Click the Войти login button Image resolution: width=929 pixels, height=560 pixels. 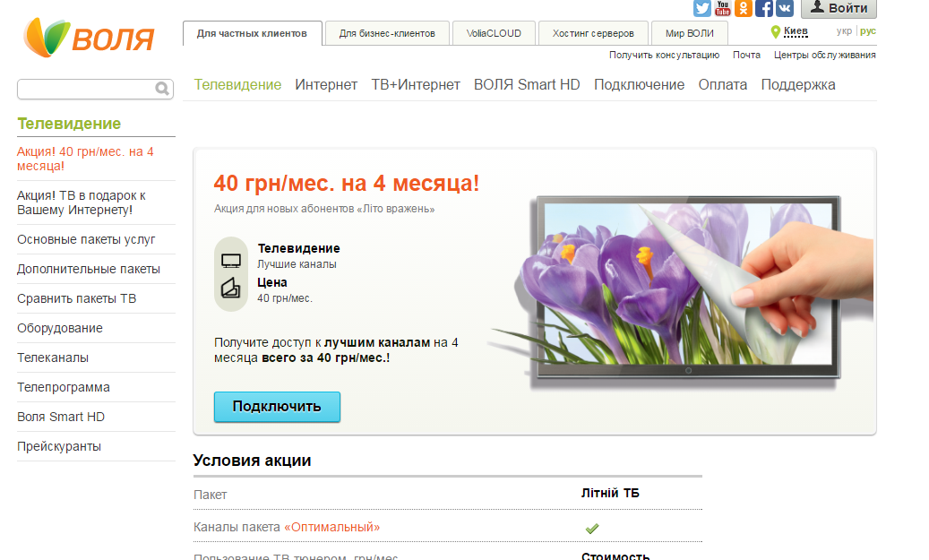839,9
